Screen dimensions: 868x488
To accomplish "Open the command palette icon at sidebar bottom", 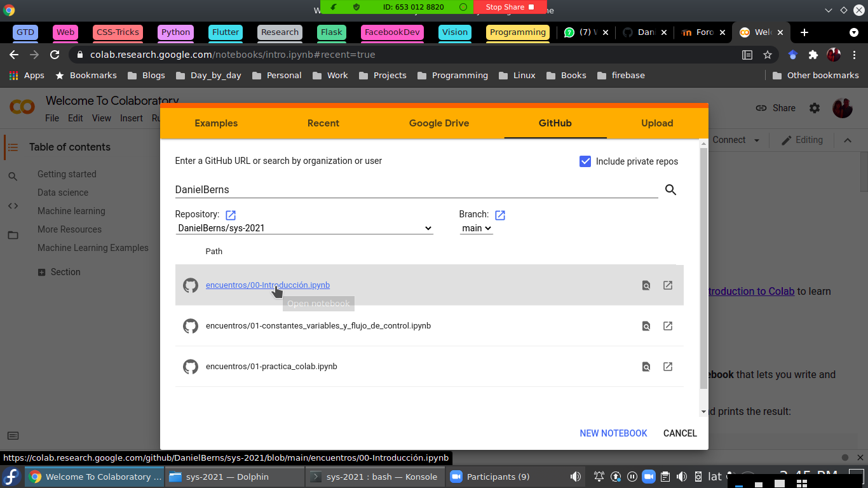I will (x=13, y=436).
